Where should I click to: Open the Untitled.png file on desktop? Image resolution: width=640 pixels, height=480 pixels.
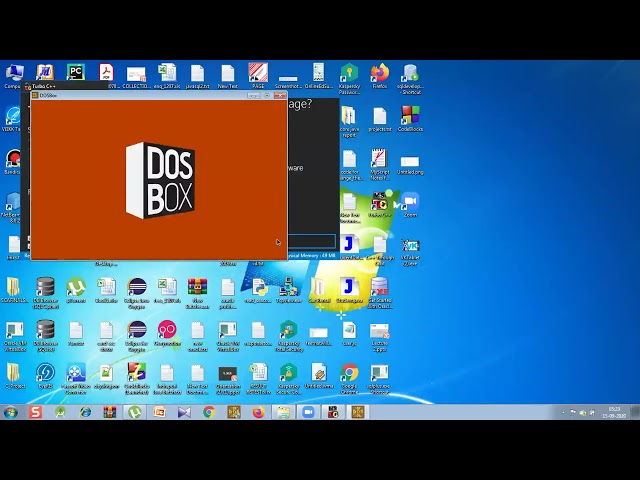[410, 165]
